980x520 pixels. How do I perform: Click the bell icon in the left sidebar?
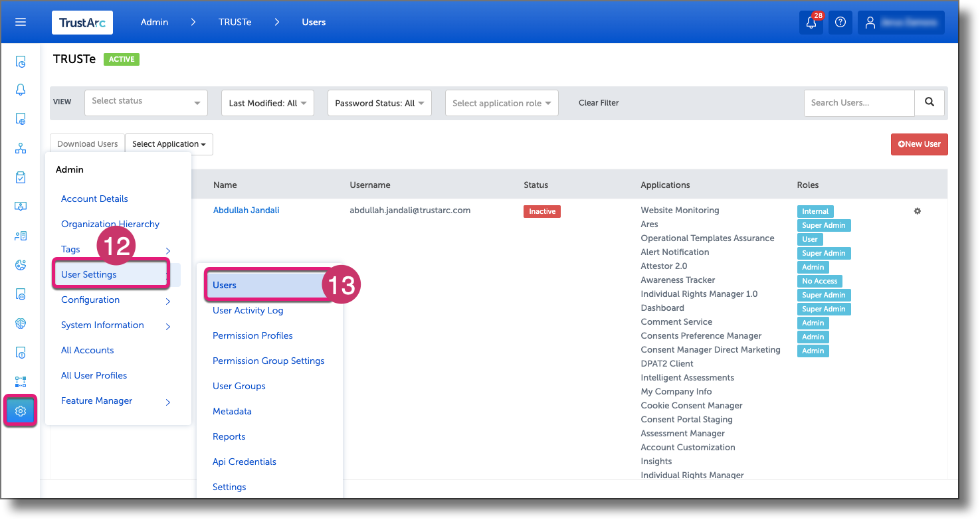point(21,90)
